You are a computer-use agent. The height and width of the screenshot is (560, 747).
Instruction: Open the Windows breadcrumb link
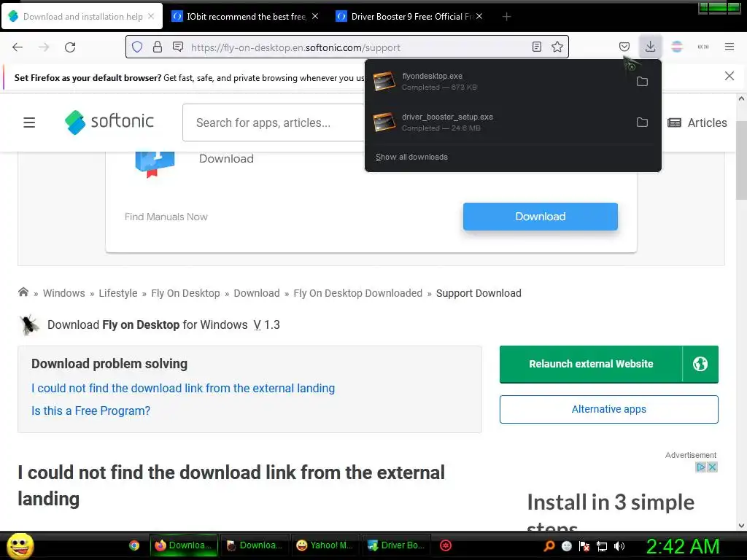(64, 293)
